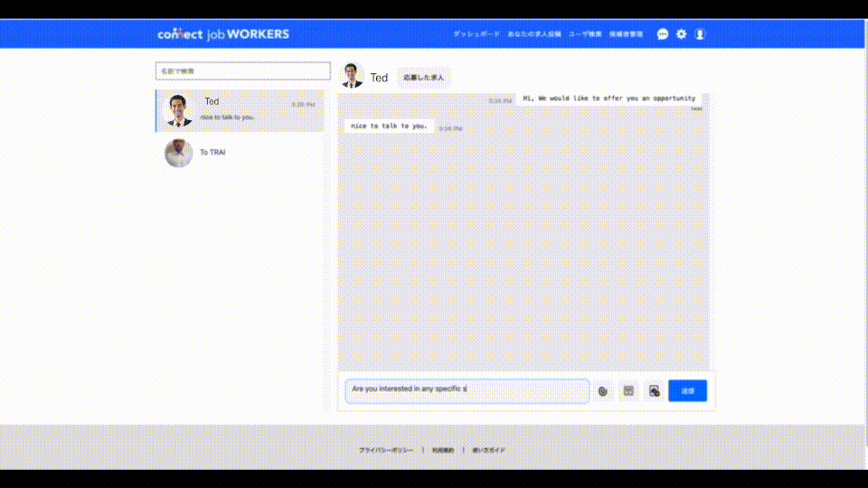
Task: Attach a file with the paperclip icon
Action: coord(603,390)
